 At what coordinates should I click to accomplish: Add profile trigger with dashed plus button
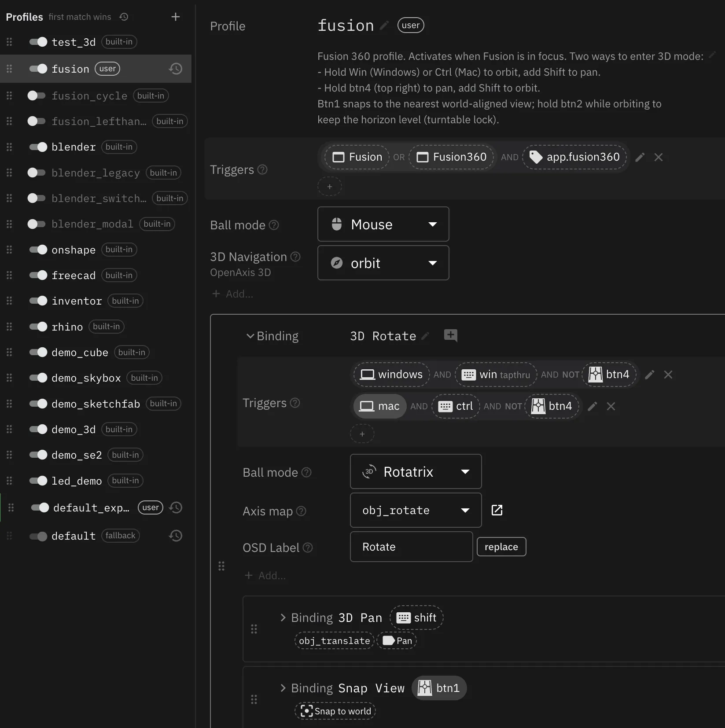point(330,186)
